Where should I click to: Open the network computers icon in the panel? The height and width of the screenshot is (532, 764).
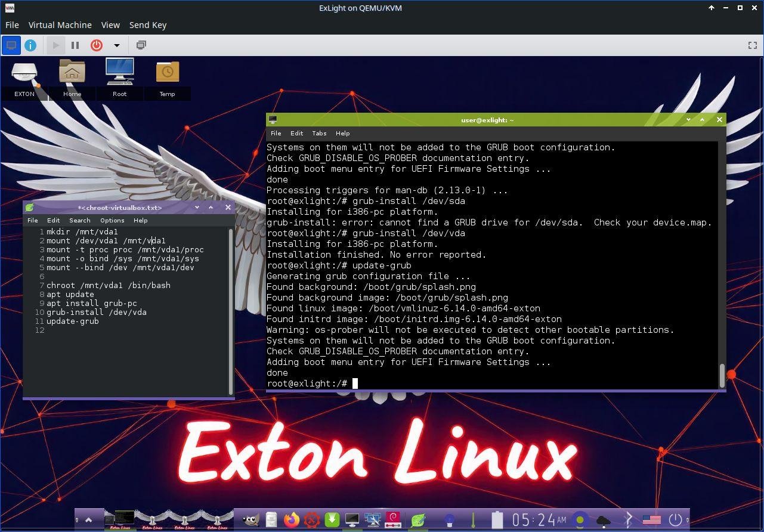tap(373, 520)
